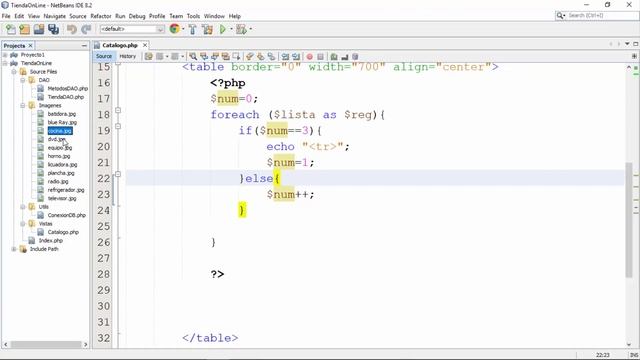Open the Profile menu

(157, 16)
